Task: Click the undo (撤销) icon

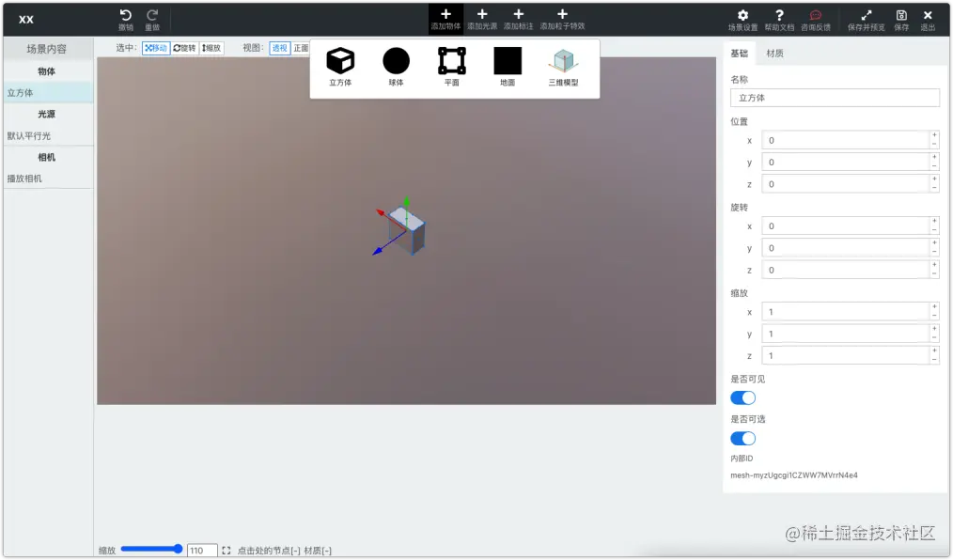Action: [x=126, y=15]
